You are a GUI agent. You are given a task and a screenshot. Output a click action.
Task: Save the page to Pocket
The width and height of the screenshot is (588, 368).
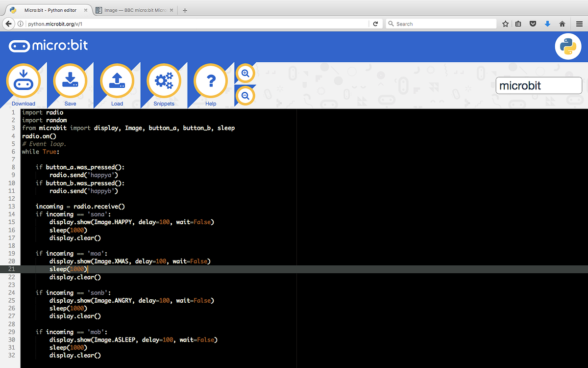533,23
